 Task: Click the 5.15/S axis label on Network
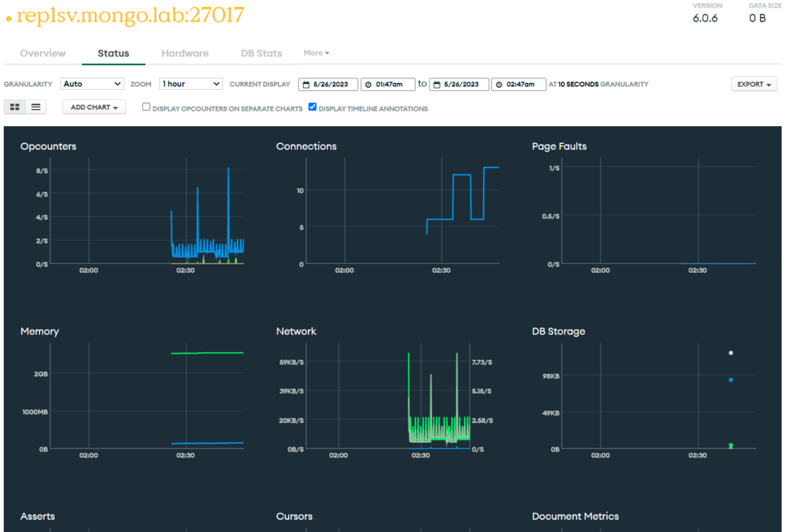coord(481,391)
